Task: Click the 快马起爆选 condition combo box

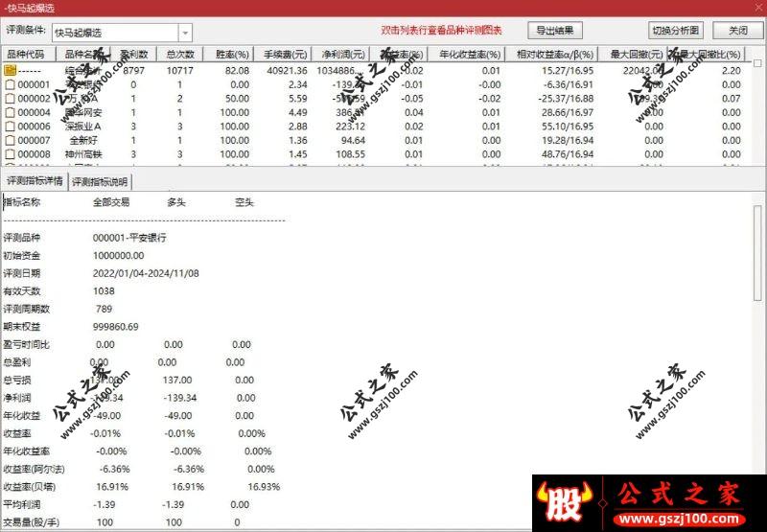Action: pos(122,33)
